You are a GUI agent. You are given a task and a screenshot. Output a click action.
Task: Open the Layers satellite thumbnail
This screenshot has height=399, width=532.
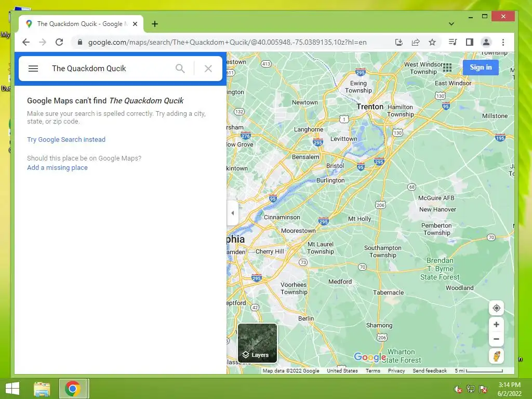[258, 343]
